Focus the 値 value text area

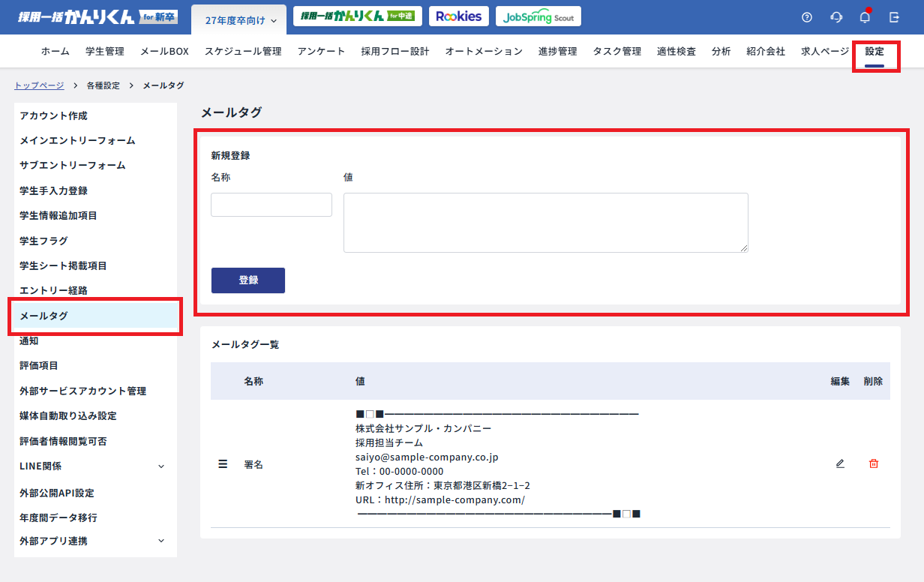pos(545,222)
